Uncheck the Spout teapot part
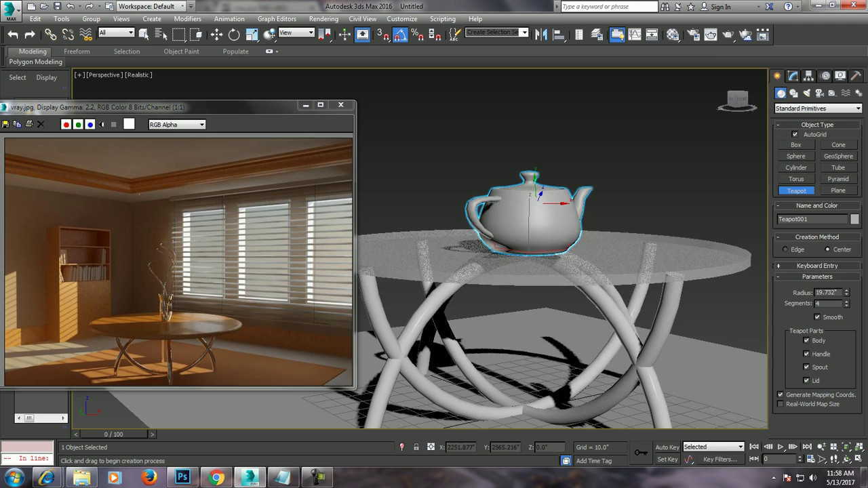The image size is (868, 488). [x=806, y=367]
